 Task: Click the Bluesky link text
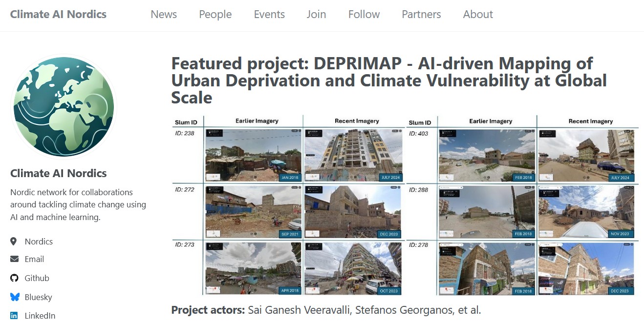[x=38, y=297]
